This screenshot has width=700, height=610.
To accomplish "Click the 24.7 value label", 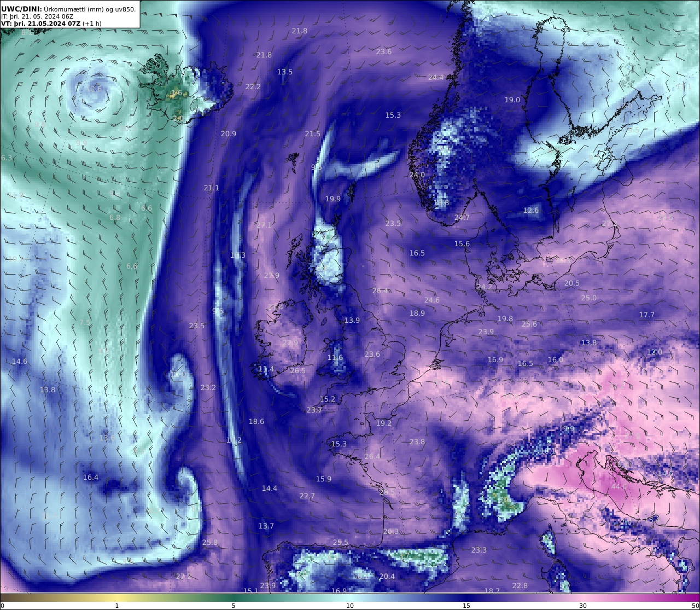I will pos(462,218).
